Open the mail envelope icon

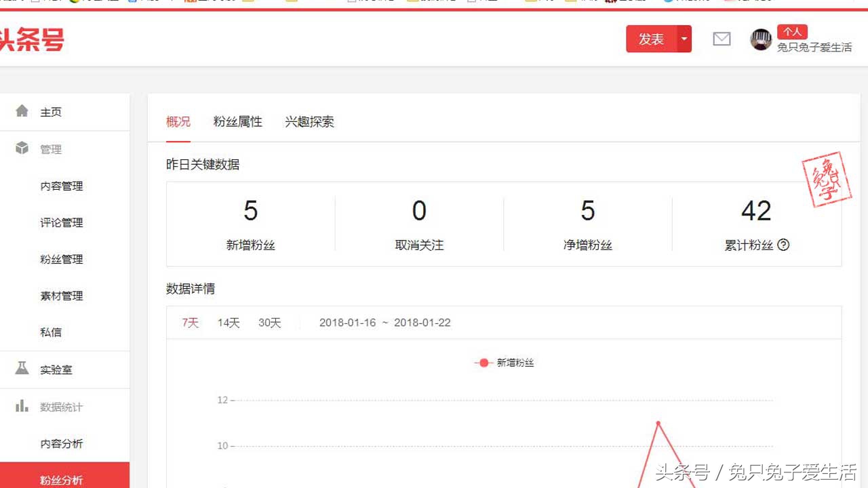tap(721, 39)
